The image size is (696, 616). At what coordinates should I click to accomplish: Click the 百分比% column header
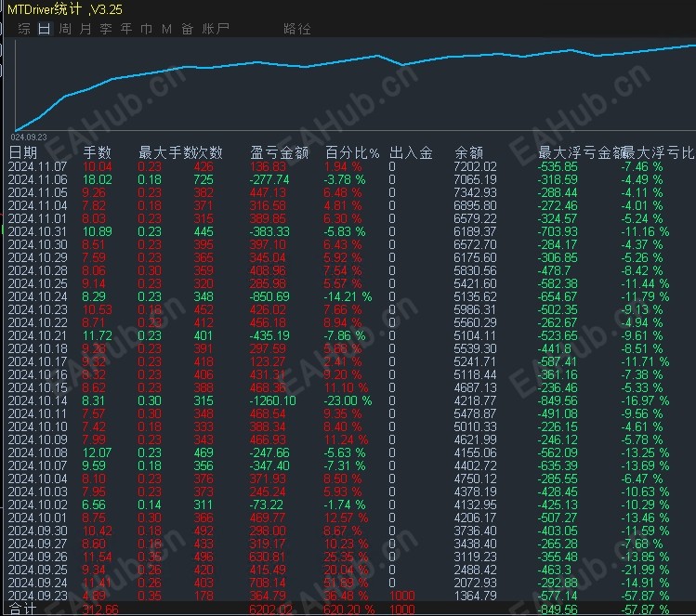coord(352,152)
